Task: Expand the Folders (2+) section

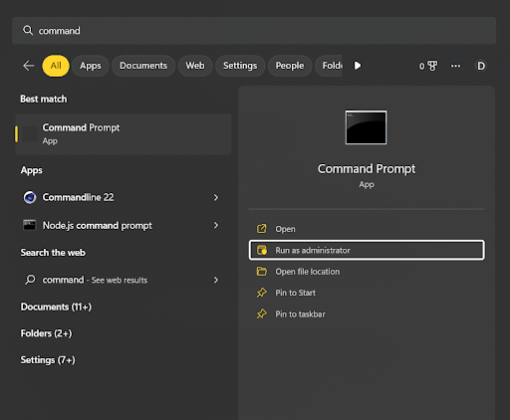Action: 46,333
